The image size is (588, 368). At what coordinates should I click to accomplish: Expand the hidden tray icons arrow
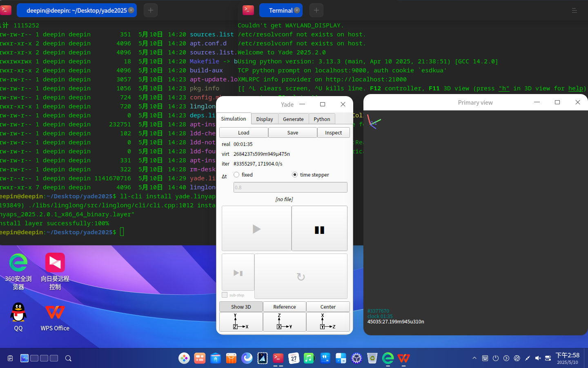click(474, 358)
